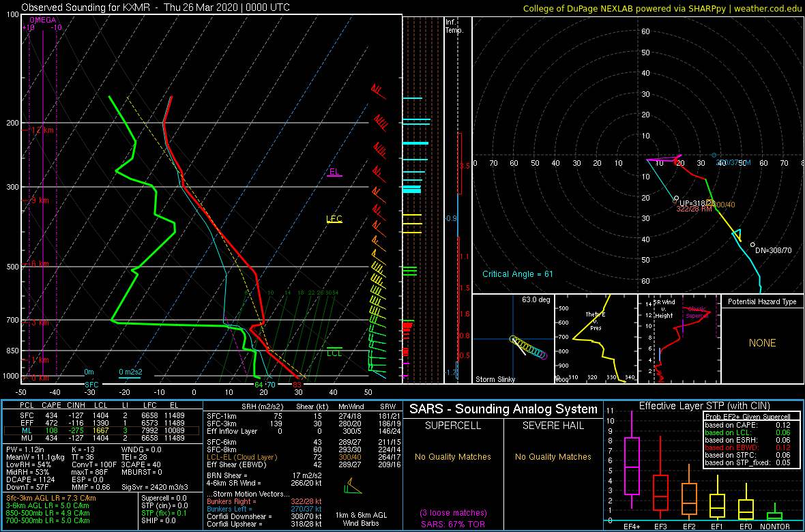Click the Observed Sounding for KXMR title
Viewport: 805px width, 532px height.
coord(156,8)
